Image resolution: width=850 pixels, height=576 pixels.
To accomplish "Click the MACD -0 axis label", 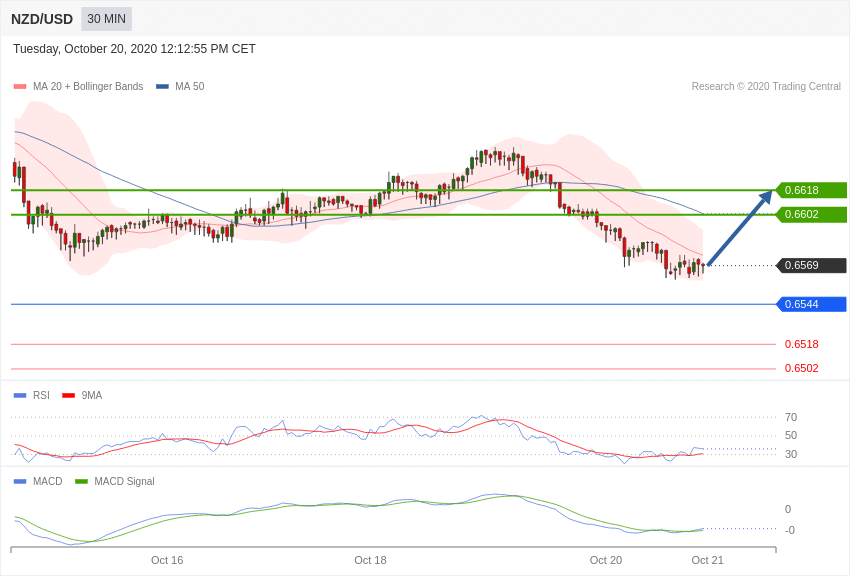I will tap(789, 530).
